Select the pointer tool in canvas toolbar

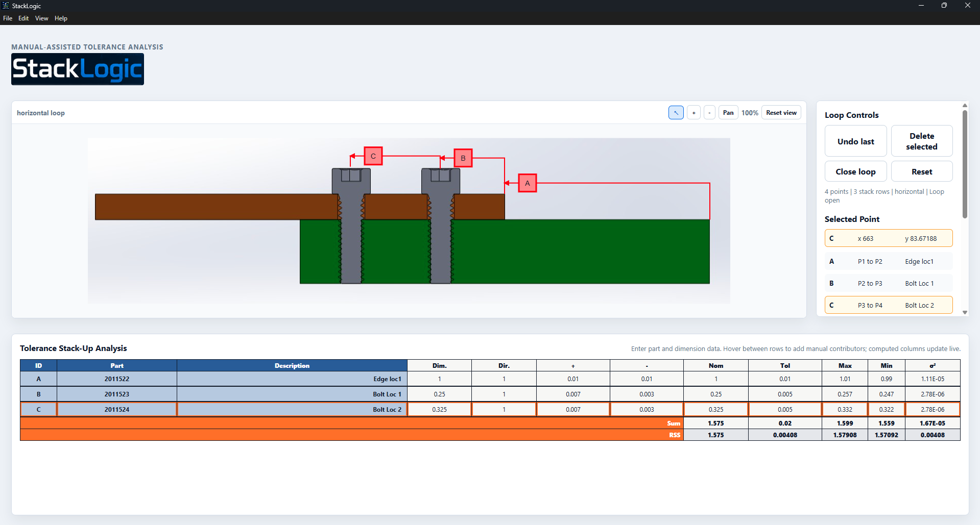click(x=676, y=113)
